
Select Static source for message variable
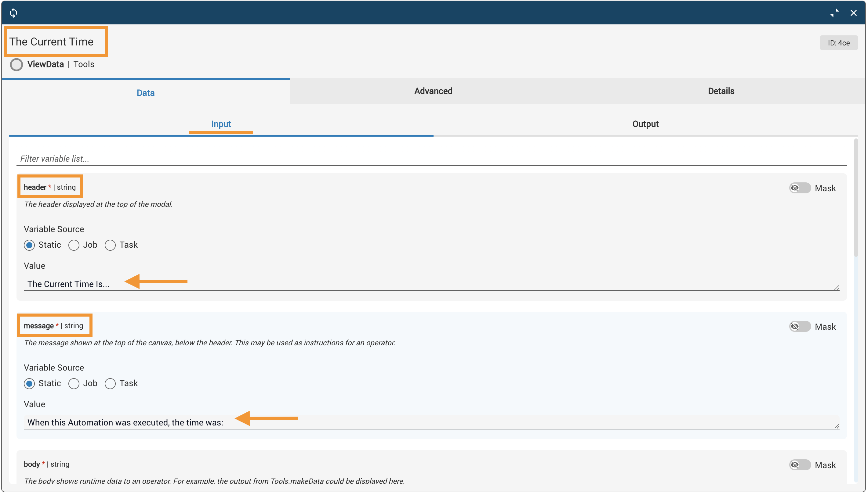[x=29, y=383]
